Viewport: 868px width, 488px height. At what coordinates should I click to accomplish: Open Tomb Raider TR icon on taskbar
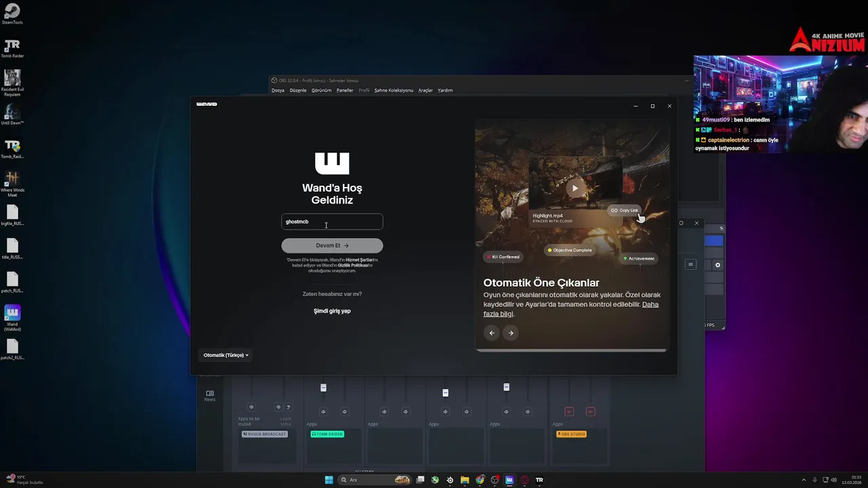coord(539,480)
